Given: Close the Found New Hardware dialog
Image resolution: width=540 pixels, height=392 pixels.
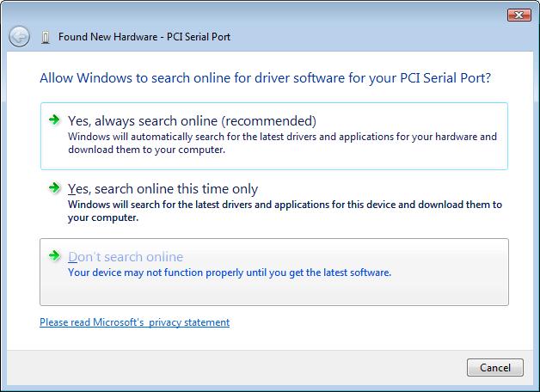Looking at the screenshot, I should tap(519, 15).
